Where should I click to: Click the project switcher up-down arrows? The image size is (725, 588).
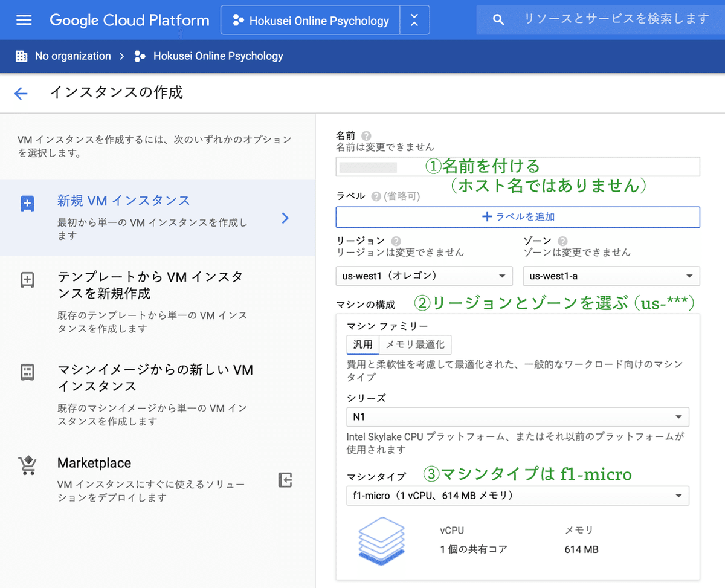[x=414, y=21]
